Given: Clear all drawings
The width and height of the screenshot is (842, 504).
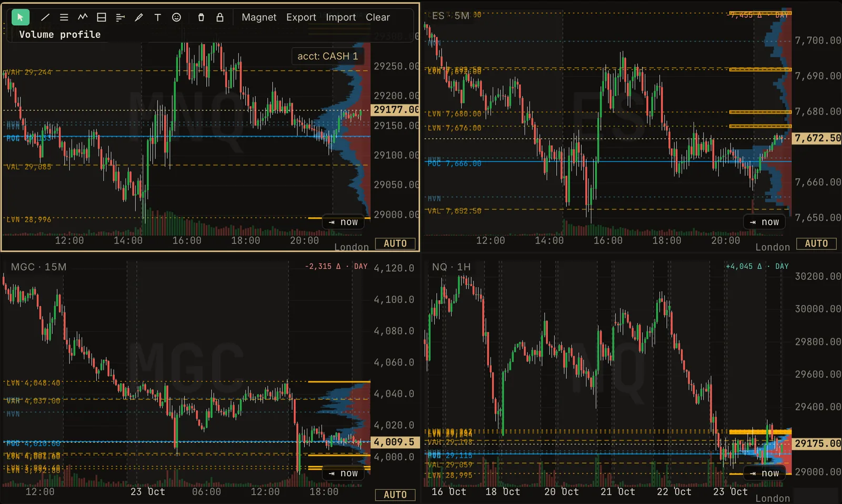Looking at the screenshot, I should [x=378, y=17].
